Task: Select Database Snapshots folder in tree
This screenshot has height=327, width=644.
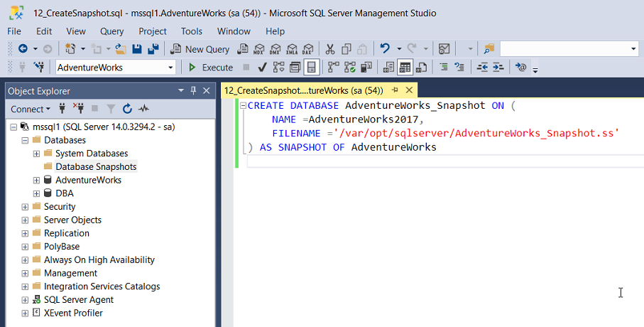Action: [96, 166]
